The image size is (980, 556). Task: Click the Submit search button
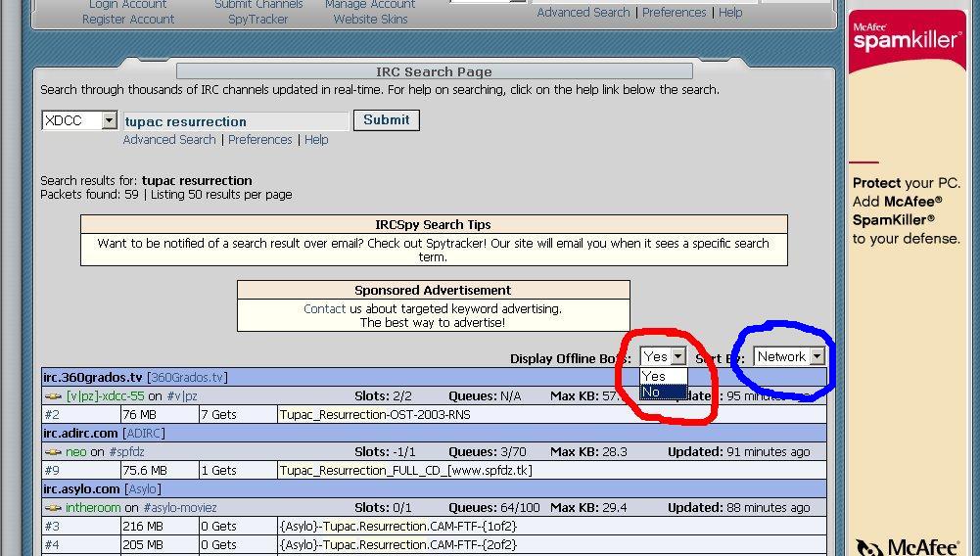tap(387, 120)
